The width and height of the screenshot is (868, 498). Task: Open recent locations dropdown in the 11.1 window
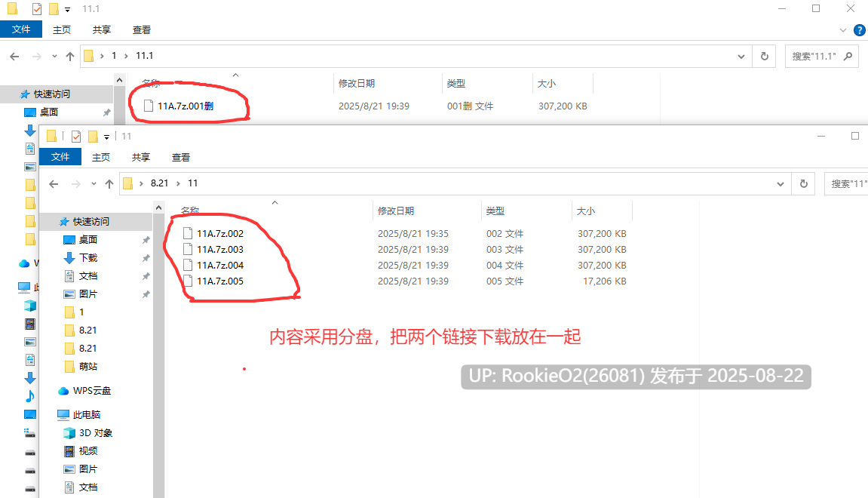54,56
